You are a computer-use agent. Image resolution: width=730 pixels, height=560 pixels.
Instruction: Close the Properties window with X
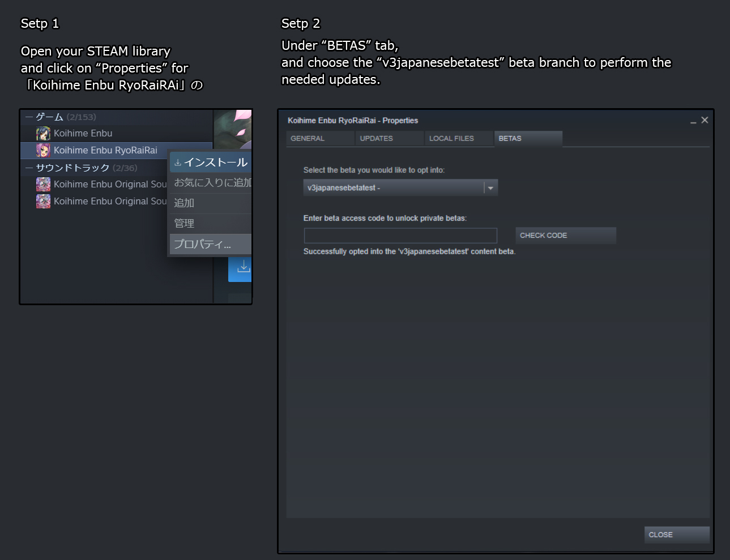pyautogui.click(x=705, y=120)
